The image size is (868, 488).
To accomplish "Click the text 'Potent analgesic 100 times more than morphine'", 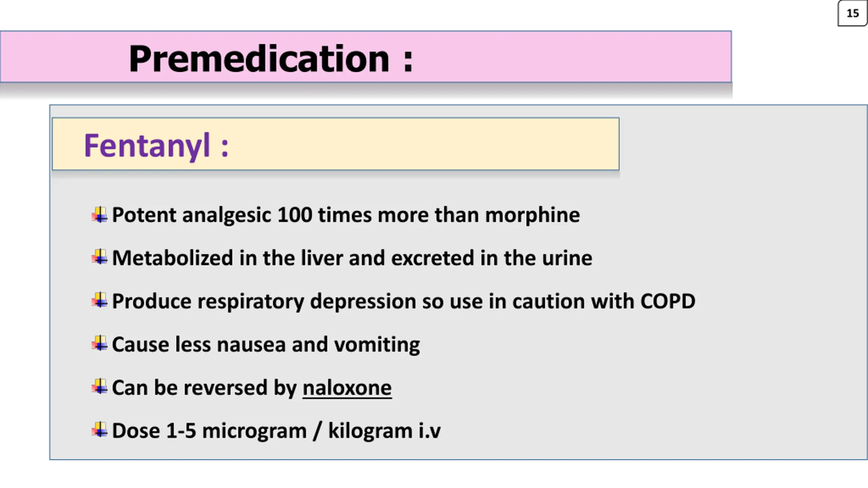I will tap(346, 215).
